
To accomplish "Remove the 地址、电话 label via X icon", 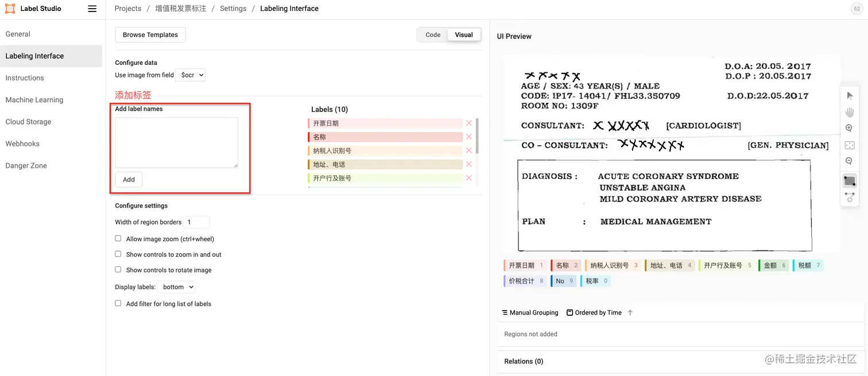I will (x=469, y=164).
